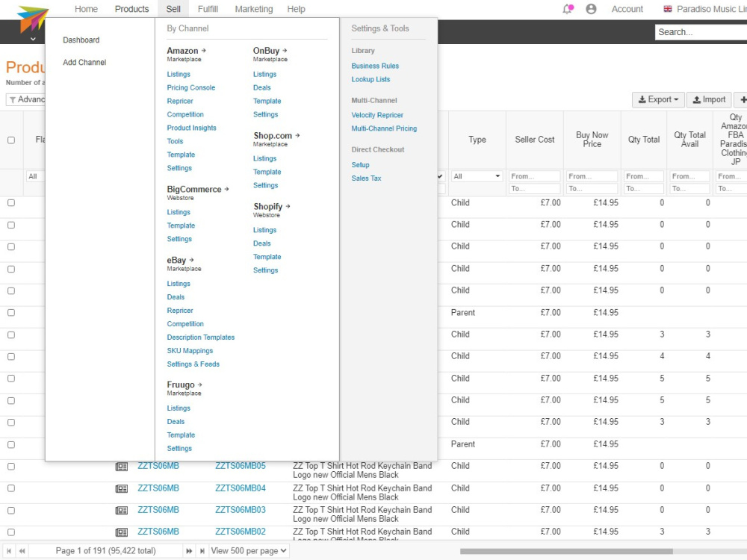Image resolution: width=747 pixels, height=560 pixels.
Task: Open eBay Settings & Feeds link
Action: (193, 364)
